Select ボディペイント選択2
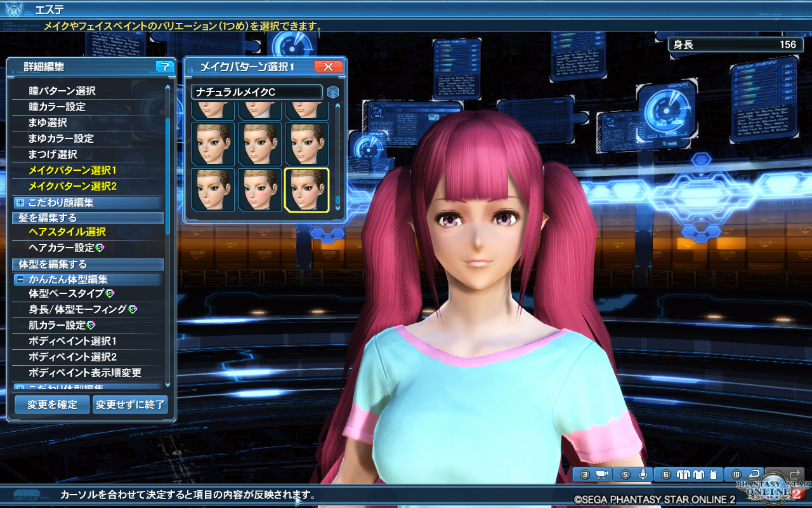The width and height of the screenshot is (812, 508). (x=88, y=357)
